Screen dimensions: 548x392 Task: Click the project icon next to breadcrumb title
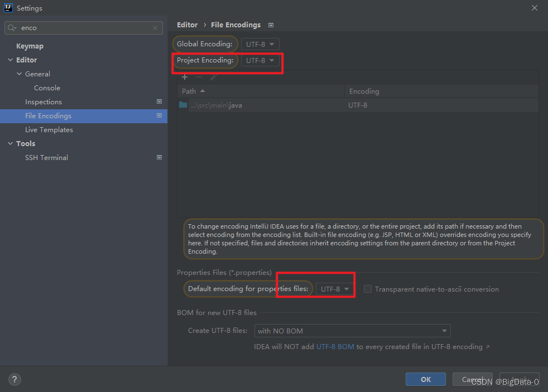(x=271, y=25)
